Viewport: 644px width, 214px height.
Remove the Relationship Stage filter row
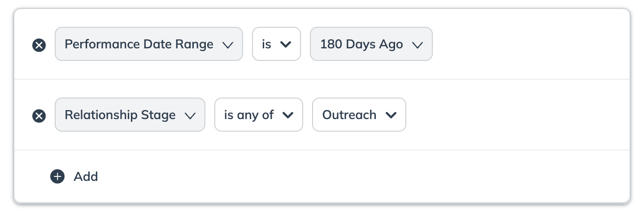[x=39, y=116]
